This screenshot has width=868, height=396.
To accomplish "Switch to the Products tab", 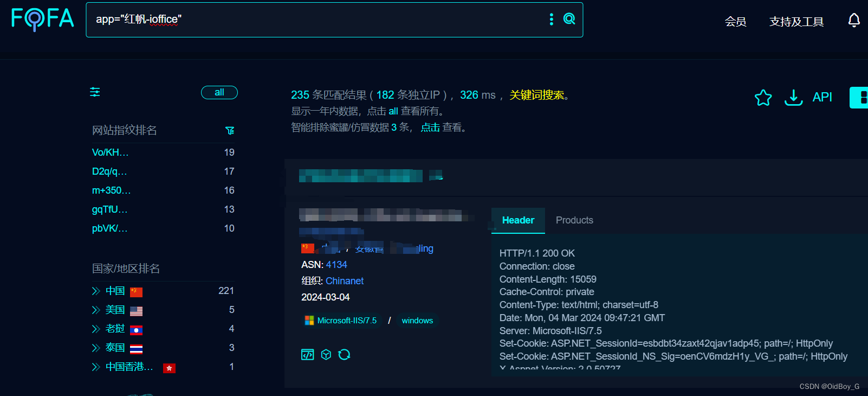I will pos(574,220).
